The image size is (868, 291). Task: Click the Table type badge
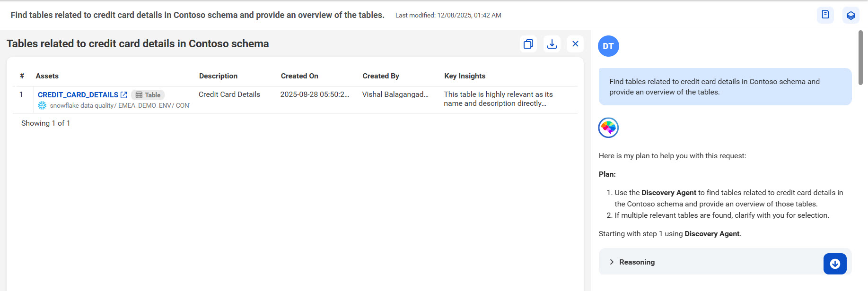pos(148,95)
